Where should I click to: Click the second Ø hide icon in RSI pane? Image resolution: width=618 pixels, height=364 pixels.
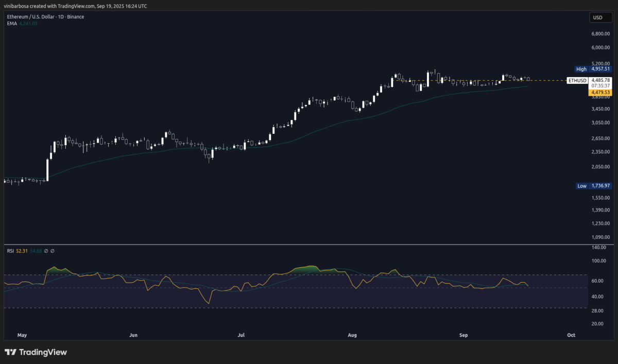tap(52, 251)
